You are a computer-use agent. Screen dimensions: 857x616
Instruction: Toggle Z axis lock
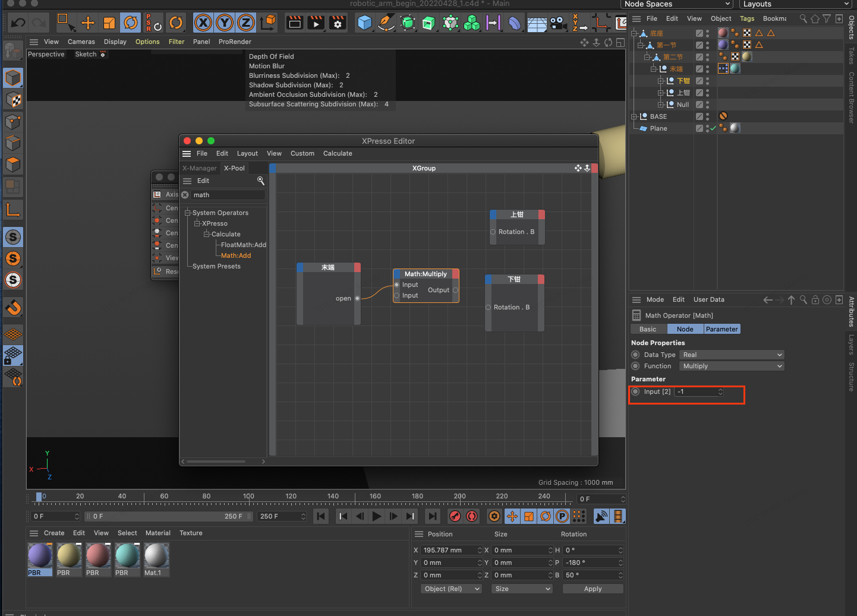tap(246, 23)
